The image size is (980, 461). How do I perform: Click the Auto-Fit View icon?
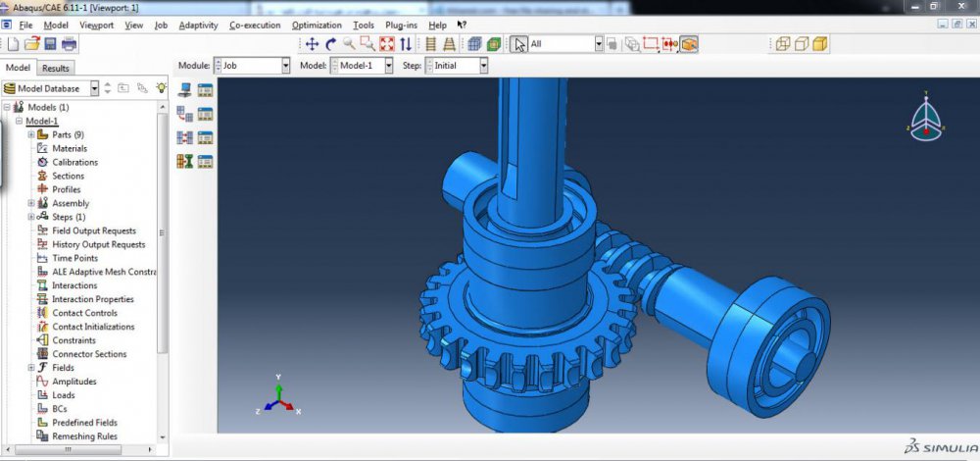pyautogui.click(x=386, y=44)
